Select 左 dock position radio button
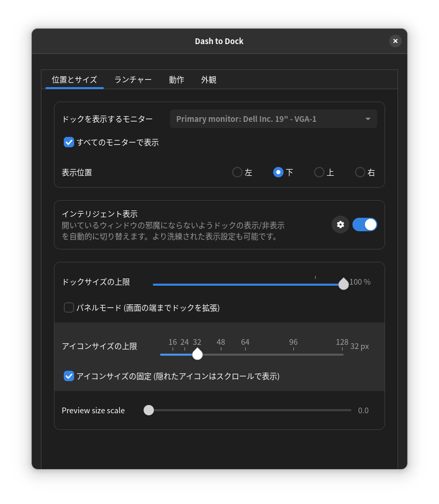 pos(237,172)
